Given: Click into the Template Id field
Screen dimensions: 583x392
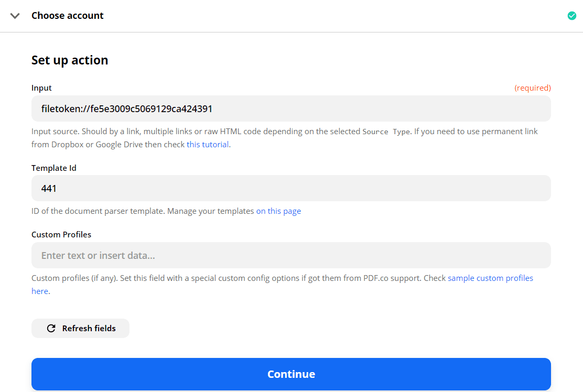Looking at the screenshot, I should 291,188.
